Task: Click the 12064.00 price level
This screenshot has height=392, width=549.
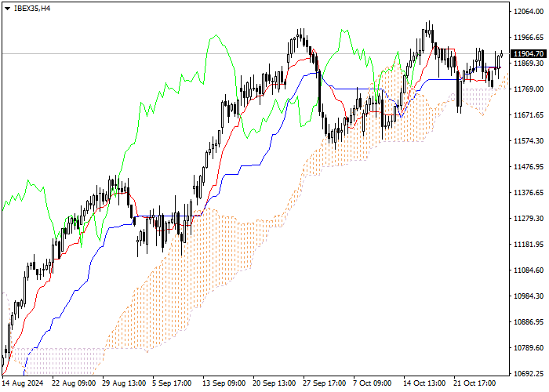Action: click(x=529, y=12)
